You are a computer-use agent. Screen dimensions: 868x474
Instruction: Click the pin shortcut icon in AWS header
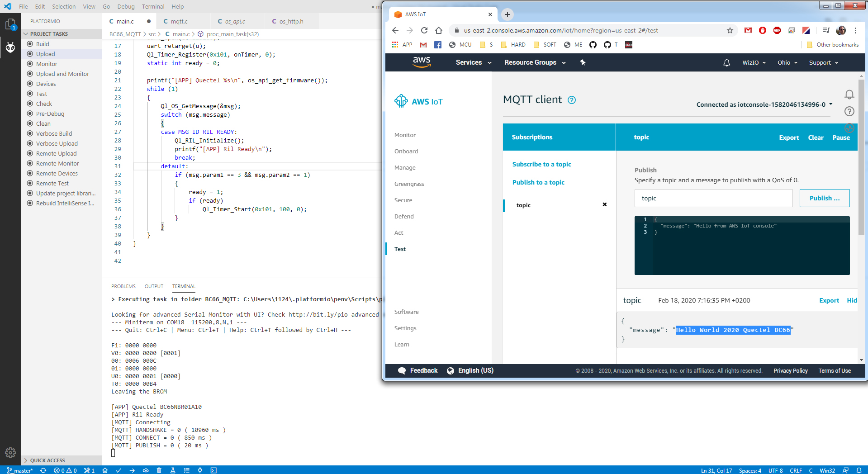pos(583,62)
